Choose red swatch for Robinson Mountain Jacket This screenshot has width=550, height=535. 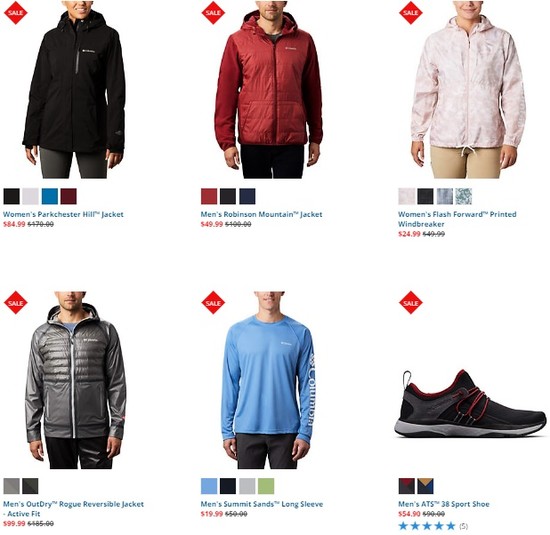209,196
